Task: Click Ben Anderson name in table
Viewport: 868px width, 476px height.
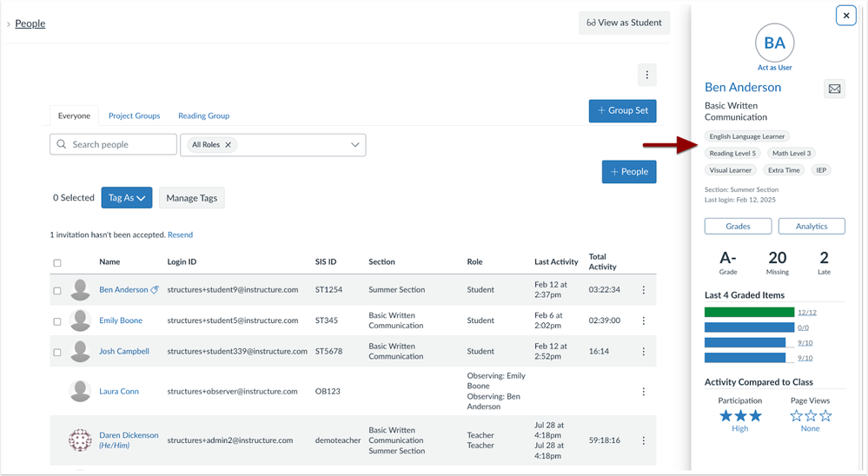Action: coord(123,289)
